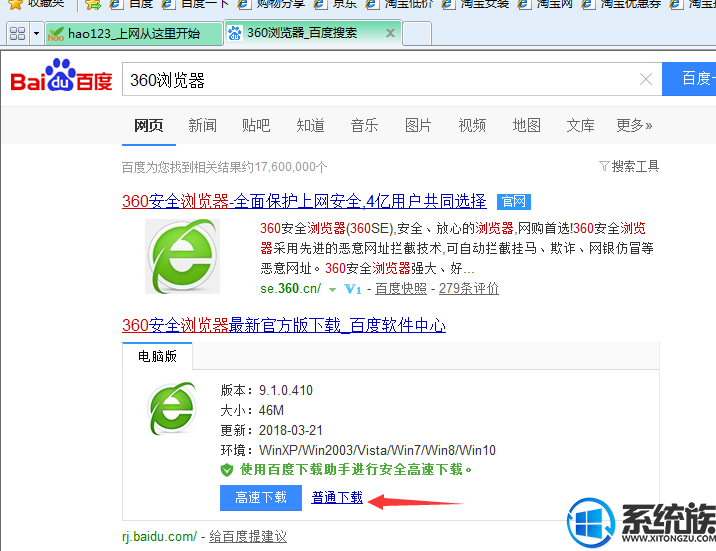The width and height of the screenshot is (716, 551).
Task: Switch to 地图 search results
Action: point(526,125)
